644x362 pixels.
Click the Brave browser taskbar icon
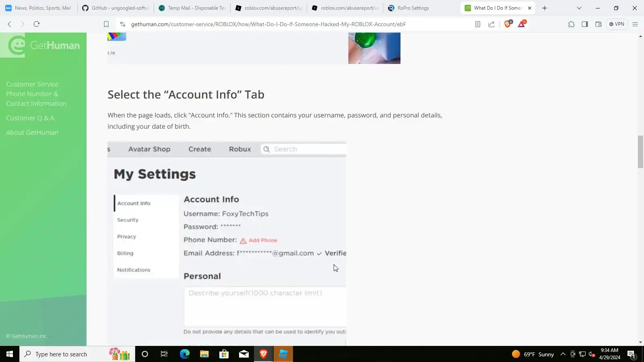tap(264, 354)
